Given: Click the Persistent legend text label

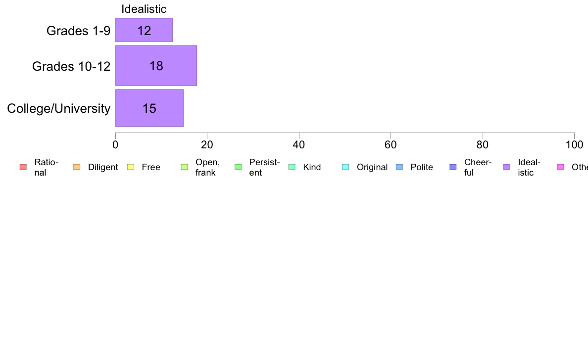Looking at the screenshot, I should (264, 167).
